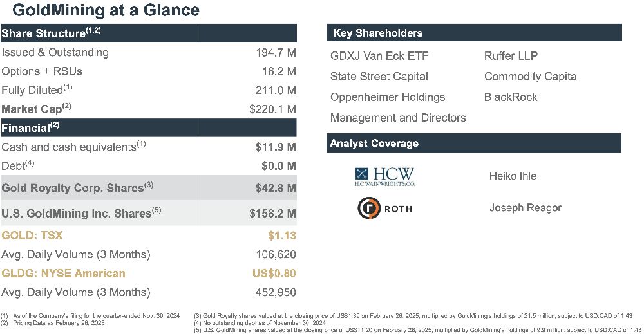Click the GoldMining at a Glance title
Screen dimensions: 644x334
point(106,11)
